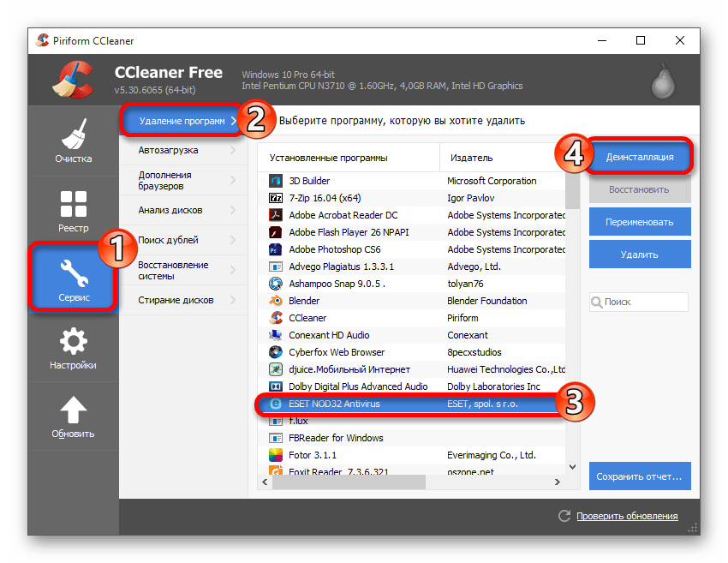Sort by Установленные программы column header
The image size is (728, 563).
349,158
